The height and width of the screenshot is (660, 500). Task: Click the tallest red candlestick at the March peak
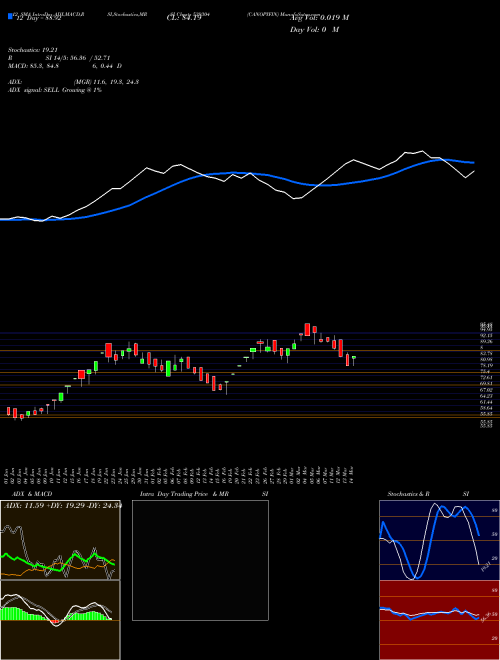pyautogui.click(x=308, y=330)
